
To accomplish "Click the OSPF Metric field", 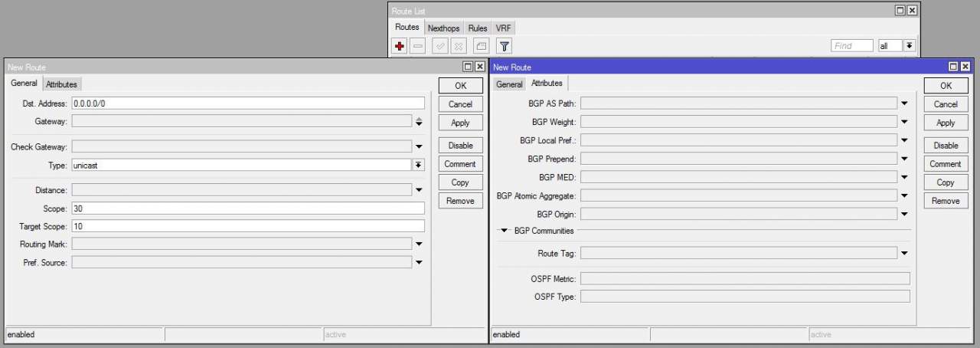I will [x=745, y=278].
